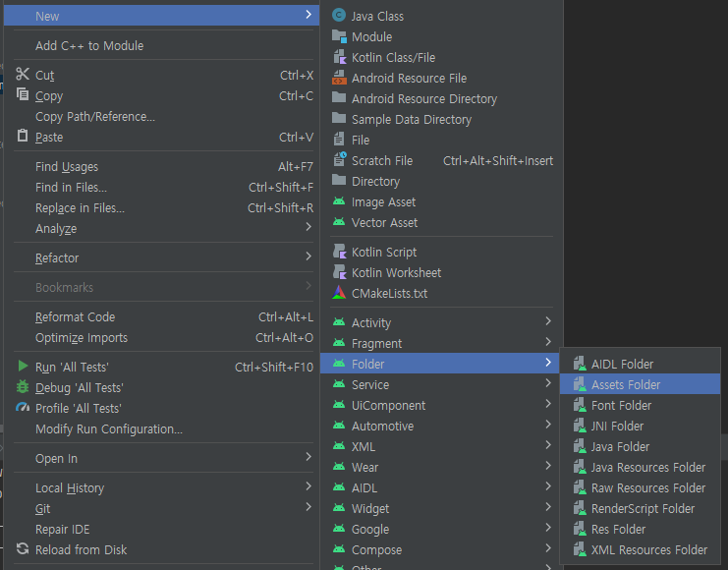Screen dimensions: 728x570
Task: Expand the Activity submenu arrow
Action: (548, 321)
